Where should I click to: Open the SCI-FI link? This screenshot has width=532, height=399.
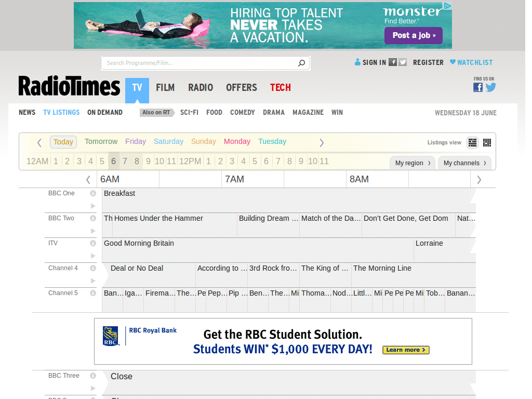[189, 112]
